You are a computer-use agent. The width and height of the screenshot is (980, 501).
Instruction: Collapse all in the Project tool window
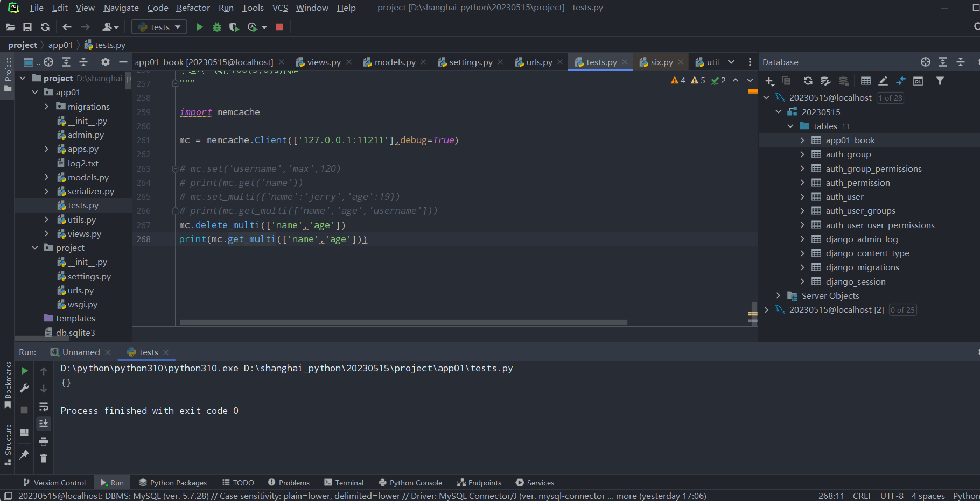[83, 62]
